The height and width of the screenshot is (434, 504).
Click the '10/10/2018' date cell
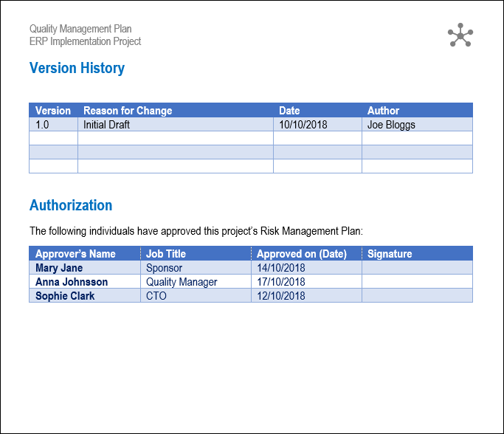pyautogui.click(x=303, y=125)
